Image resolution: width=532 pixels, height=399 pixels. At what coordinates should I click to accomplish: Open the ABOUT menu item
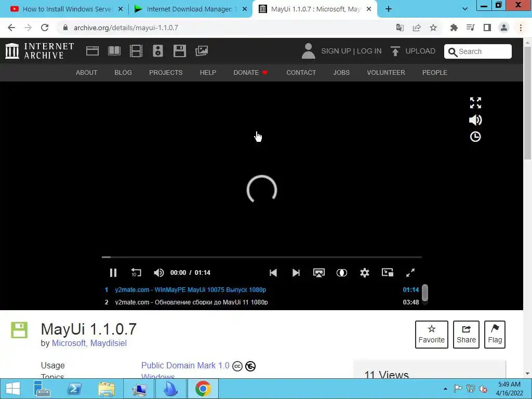[x=87, y=73]
